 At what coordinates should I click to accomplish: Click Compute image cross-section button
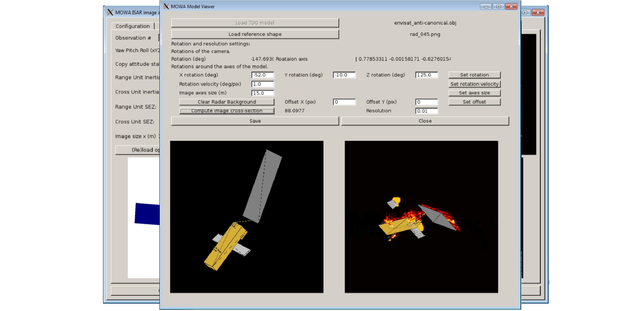[227, 111]
